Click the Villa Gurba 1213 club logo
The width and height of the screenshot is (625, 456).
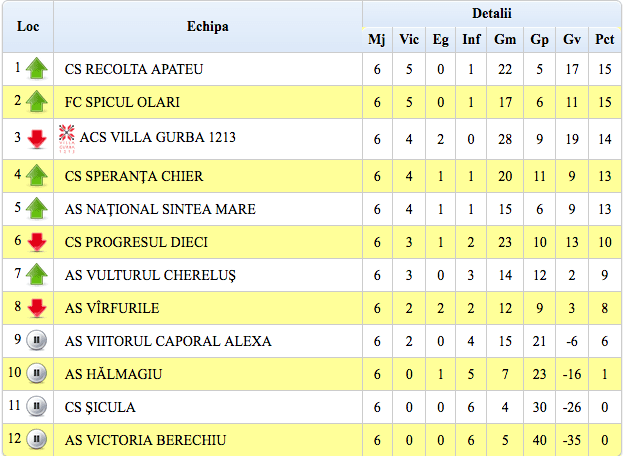tap(67, 139)
